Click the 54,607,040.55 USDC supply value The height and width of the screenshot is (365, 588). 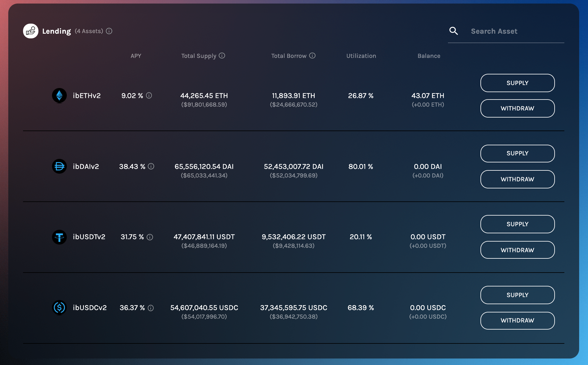204,308
